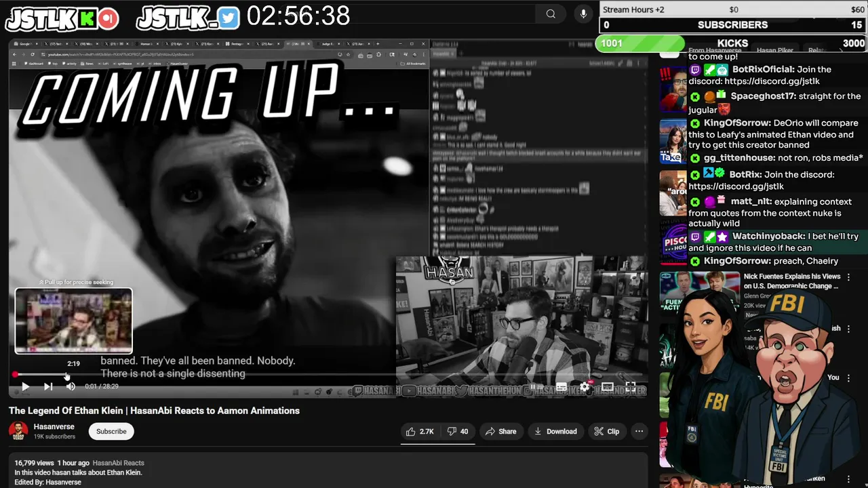Viewport: 868px width, 488px height.
Task: Activate voice search microphone icon
Action: pyautogui.click(x=583, y=14)
